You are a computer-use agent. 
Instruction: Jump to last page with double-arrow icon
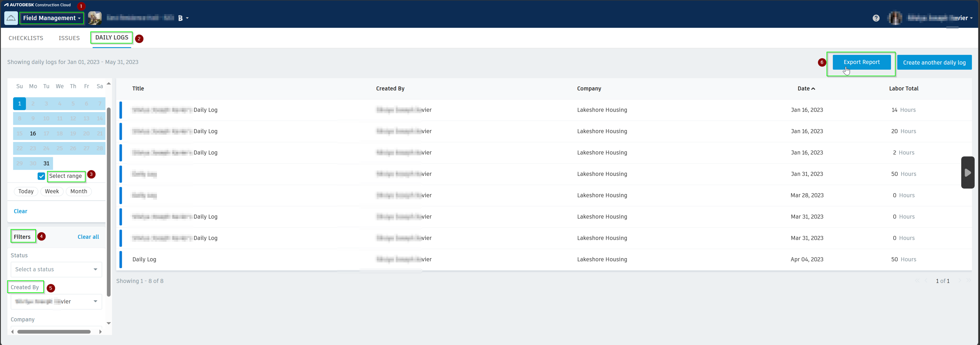[x=969, y=281]
